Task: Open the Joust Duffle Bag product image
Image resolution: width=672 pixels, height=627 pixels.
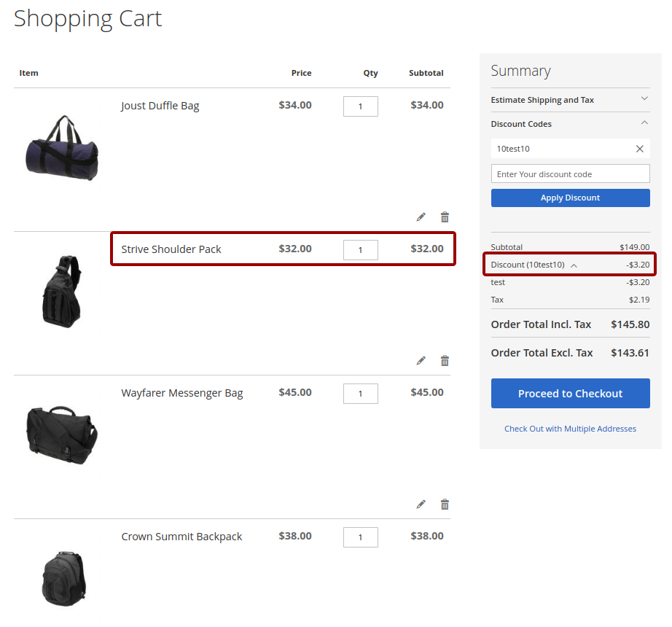Action: (62, 148)
